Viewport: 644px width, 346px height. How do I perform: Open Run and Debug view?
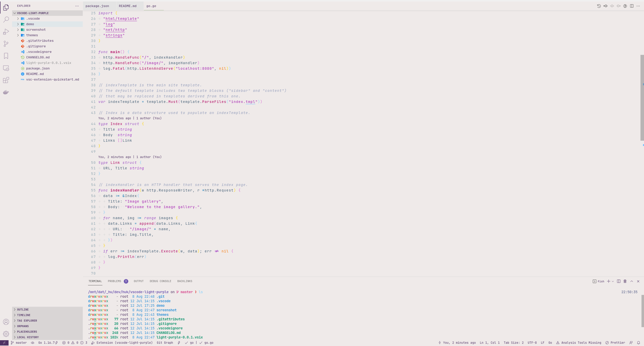[6, 32]
